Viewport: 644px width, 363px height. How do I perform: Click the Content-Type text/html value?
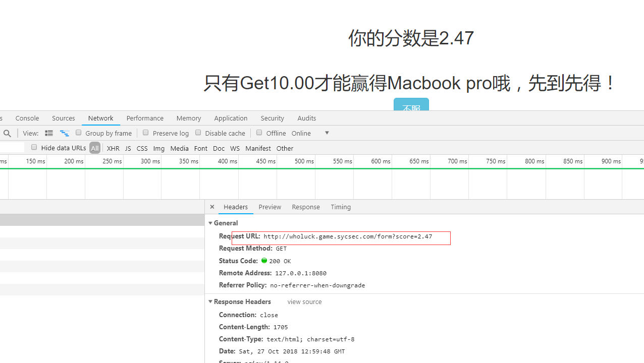pos(310,339)
